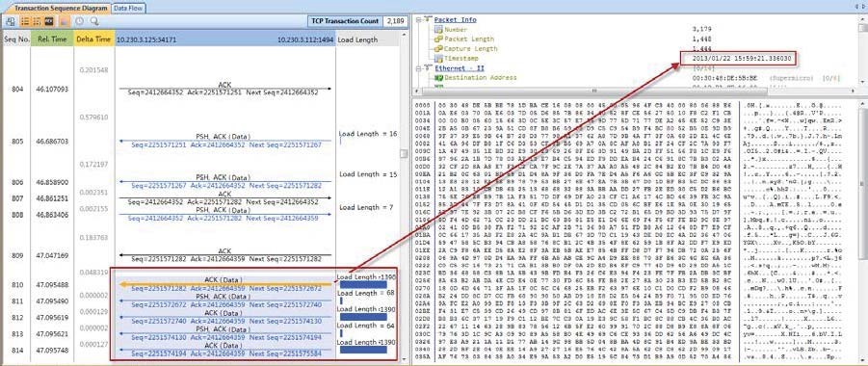Click the clock time toolbar icon
868x366 pixels.
(80, 21)
